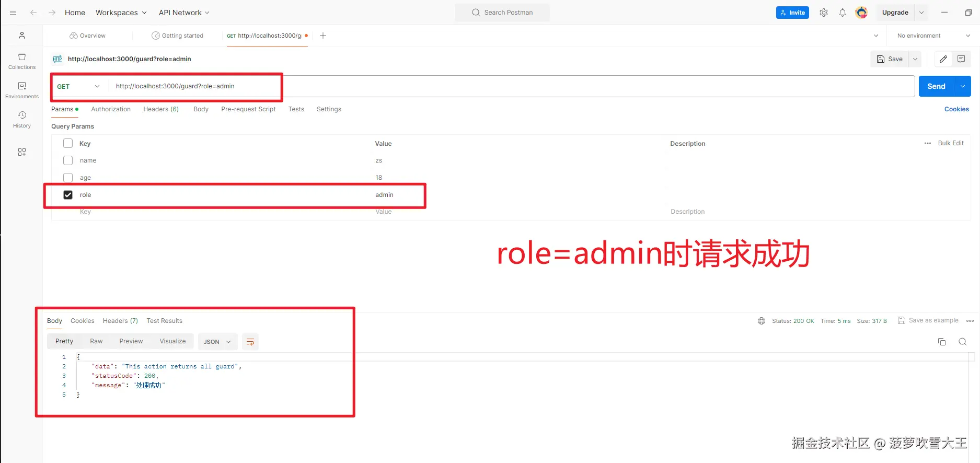
Task: Click the network globe icon near Status
Action: (762, 321)
